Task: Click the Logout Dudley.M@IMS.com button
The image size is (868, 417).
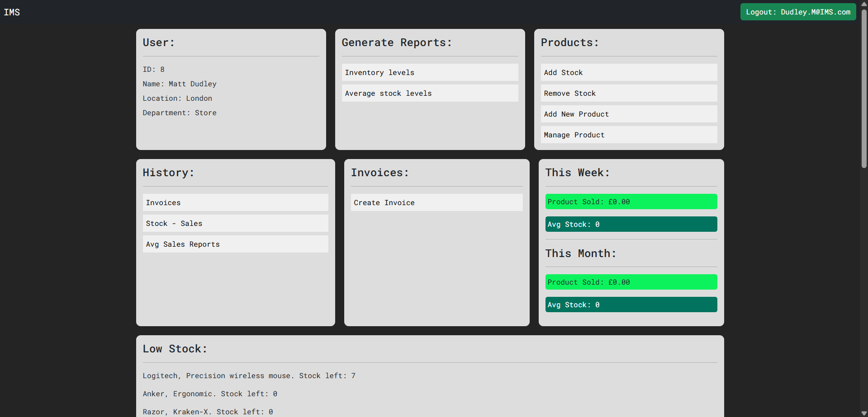Action: (798, 12)
